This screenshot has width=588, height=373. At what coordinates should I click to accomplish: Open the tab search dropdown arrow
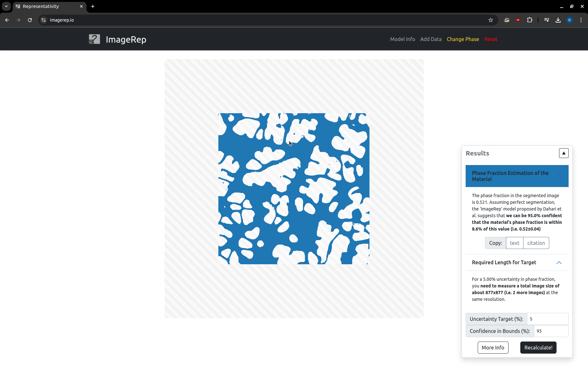(x=6, y=6)
